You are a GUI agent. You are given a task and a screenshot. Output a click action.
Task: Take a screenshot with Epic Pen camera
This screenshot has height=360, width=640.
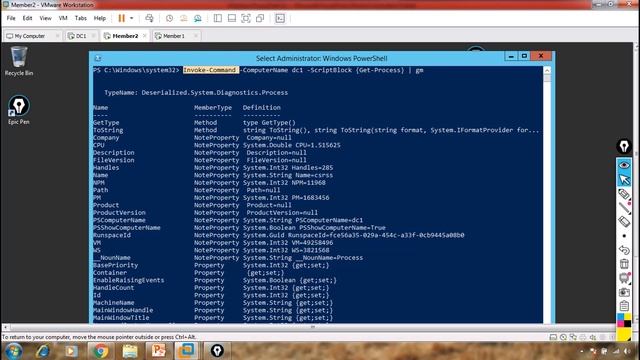click(x=624, y=292)
